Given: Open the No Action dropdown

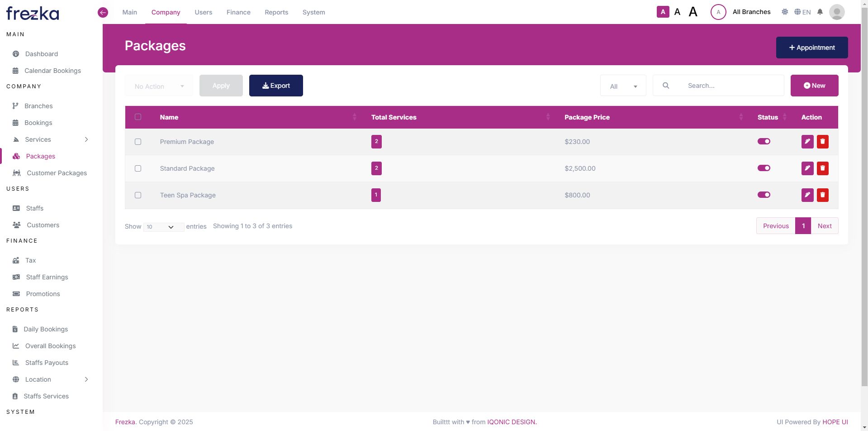Looking at the screenshot, I should coord(159,86).
